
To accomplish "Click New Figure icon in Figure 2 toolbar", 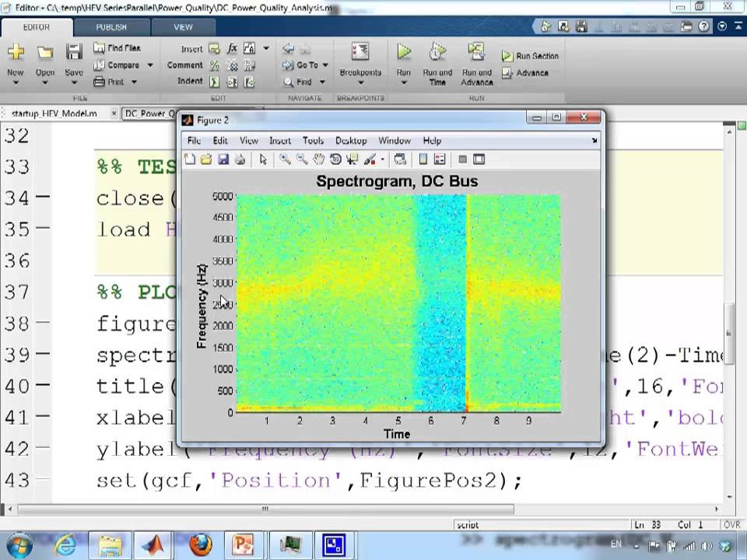I will (190, 159).
